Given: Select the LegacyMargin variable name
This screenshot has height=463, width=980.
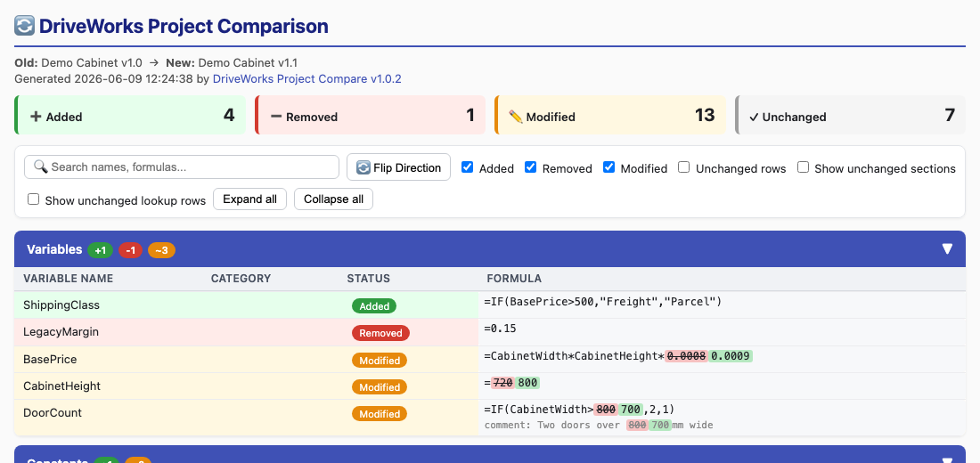Looking at the screenshot, I should (x=61, y=332).
